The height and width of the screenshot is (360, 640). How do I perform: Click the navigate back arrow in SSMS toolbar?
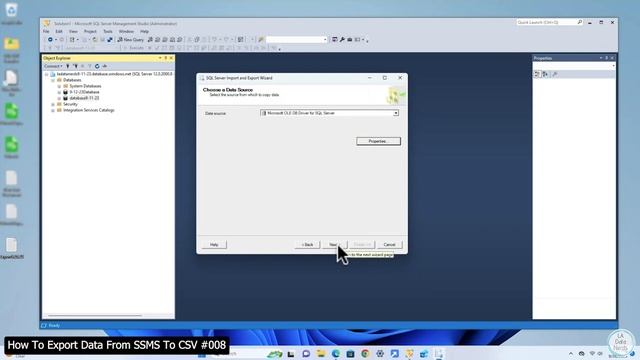[50, 40]
